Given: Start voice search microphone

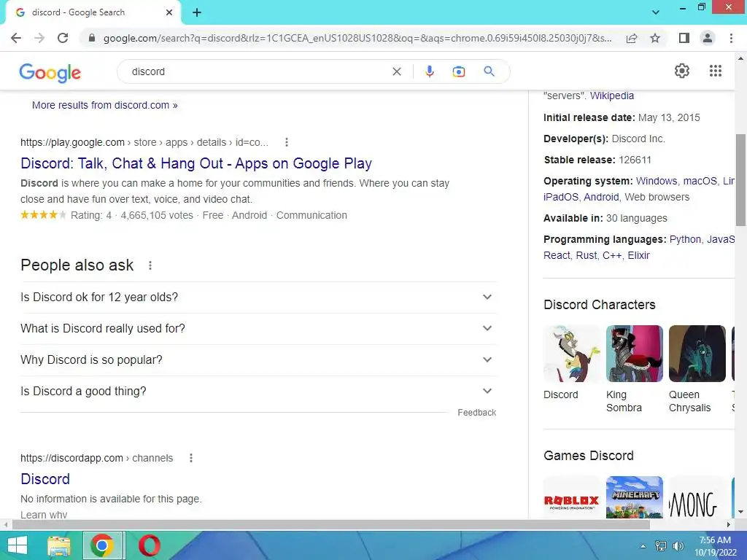Looking at the screenshot, I should point(429,71).
